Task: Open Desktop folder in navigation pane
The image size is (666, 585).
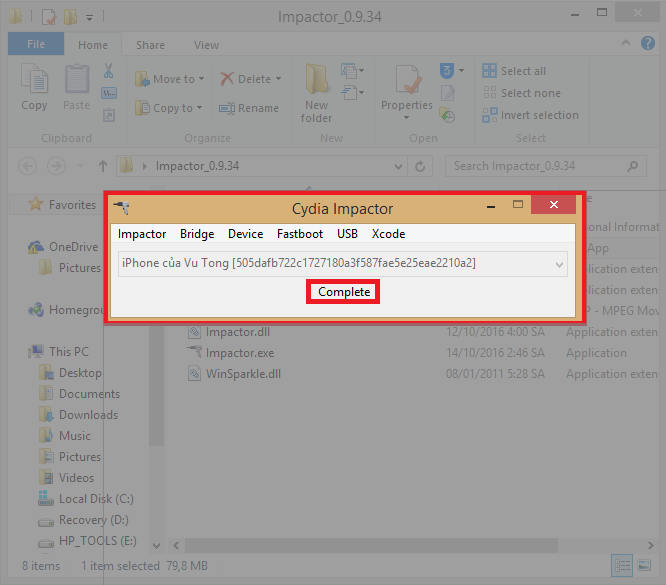Action: click(70, 373)
